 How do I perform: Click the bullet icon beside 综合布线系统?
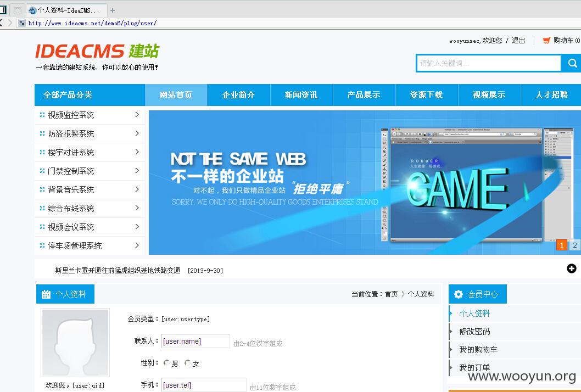42,208
